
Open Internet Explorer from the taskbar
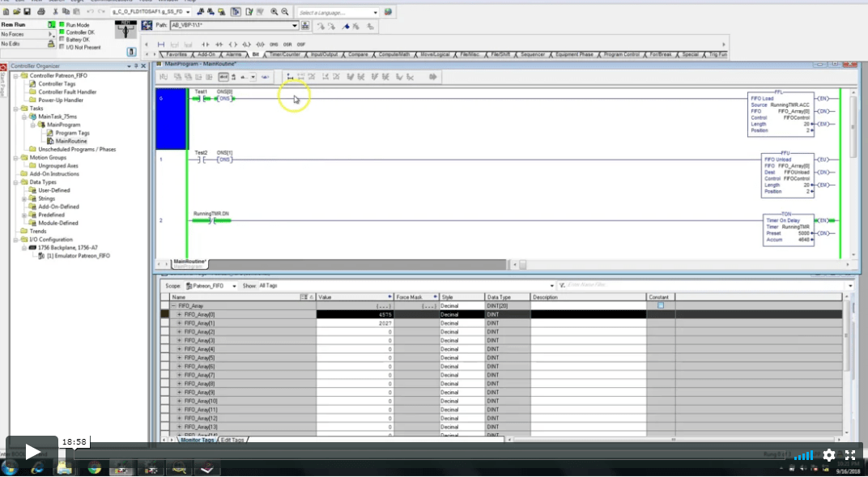click(x=37, y=468)
